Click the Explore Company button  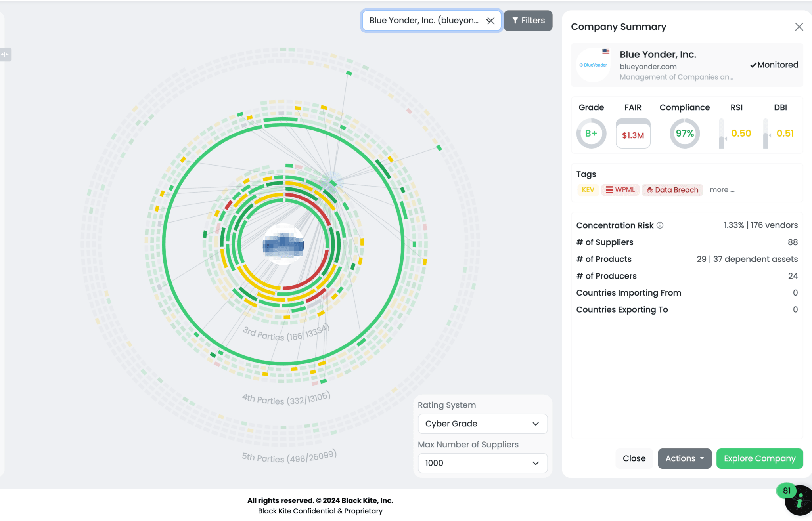click(x=760, y=458)
